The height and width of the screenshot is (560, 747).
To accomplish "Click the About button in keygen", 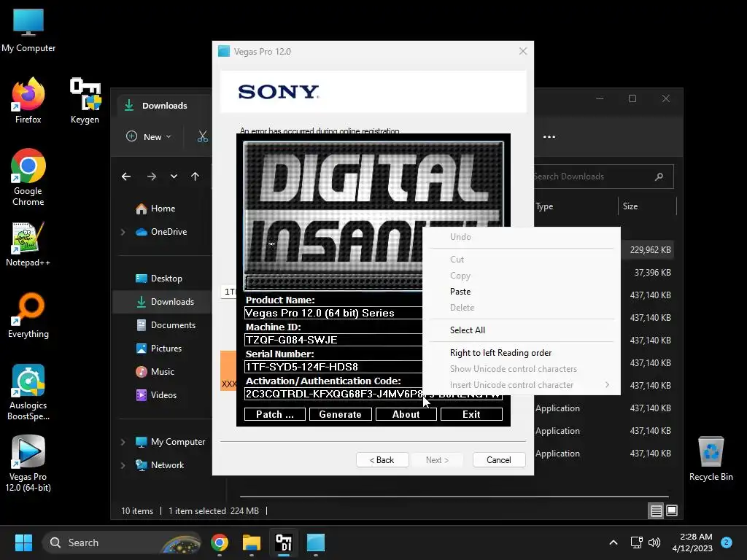I will pyautogui.click(x=406, y=414).
